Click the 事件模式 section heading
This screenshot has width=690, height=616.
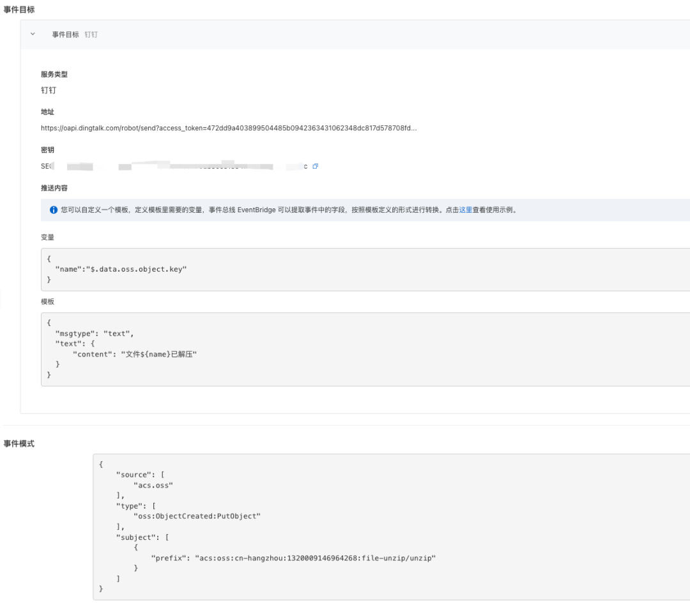click(19, 443)
